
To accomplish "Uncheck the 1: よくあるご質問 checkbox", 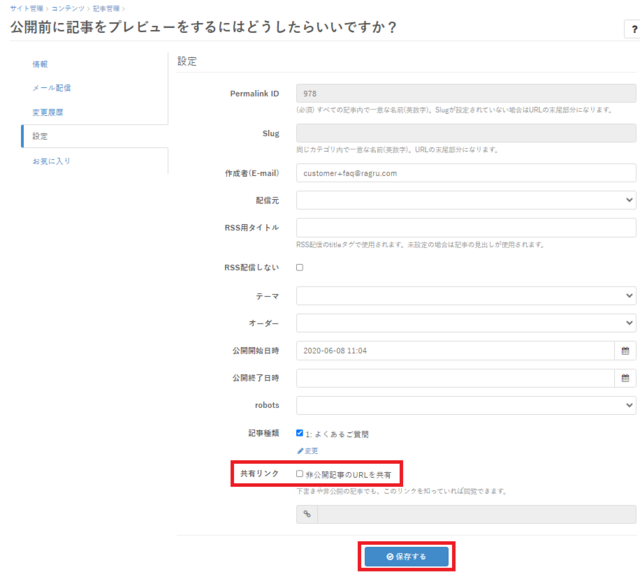I will point(300,433).
